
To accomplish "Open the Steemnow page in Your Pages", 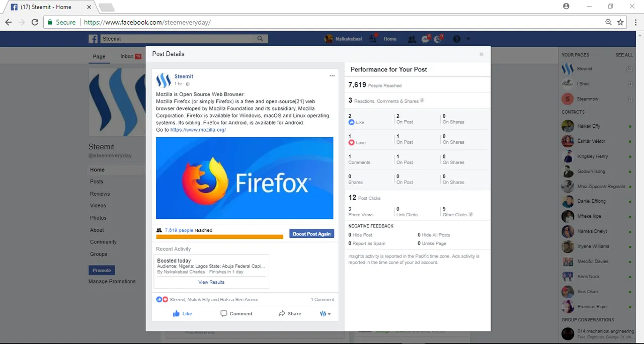I will click(597, 99).
